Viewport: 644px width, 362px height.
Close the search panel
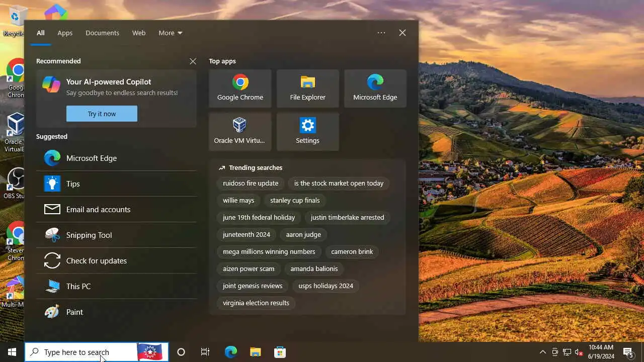point(403,33)
